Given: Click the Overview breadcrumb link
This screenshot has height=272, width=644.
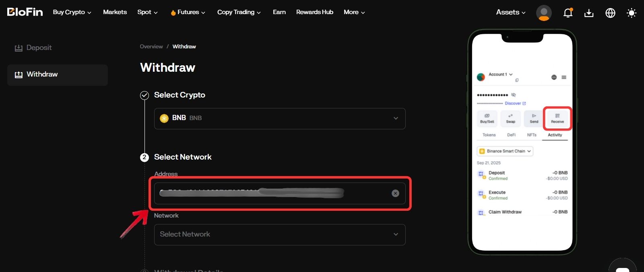Looking at the screenshot, I should 151,47.
